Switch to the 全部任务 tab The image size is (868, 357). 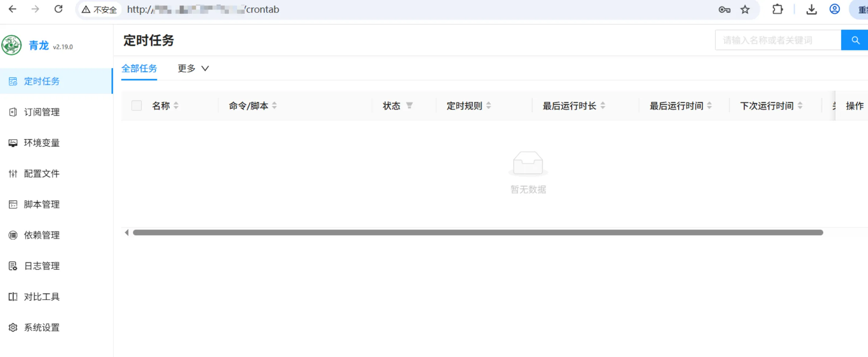pos(139,68)
